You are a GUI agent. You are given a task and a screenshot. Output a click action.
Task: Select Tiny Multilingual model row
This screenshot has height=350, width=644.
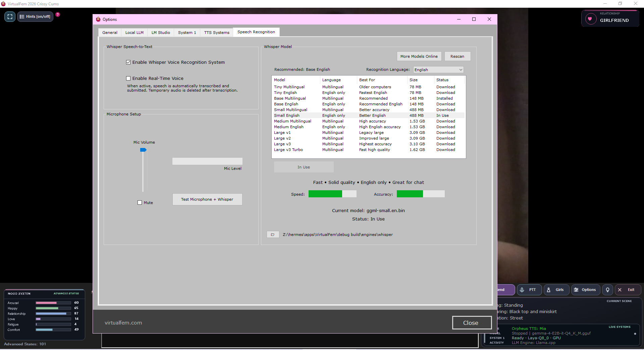pyautogui.click(x=368, y=87)
